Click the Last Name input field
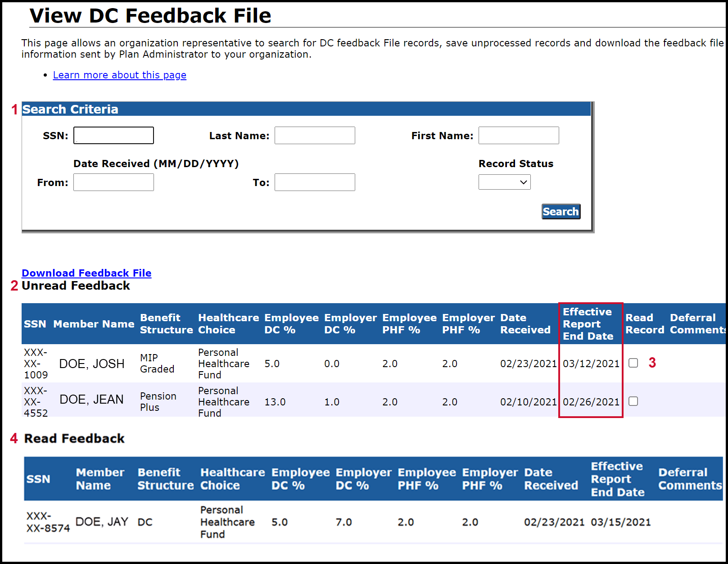The height and width of the screenshot is (564, 728). 314,135
